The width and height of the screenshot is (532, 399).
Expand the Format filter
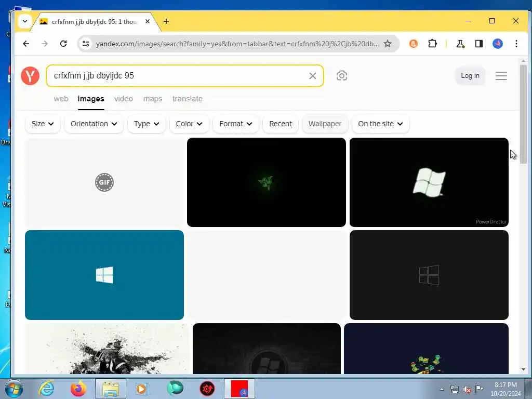click(236, 124)
